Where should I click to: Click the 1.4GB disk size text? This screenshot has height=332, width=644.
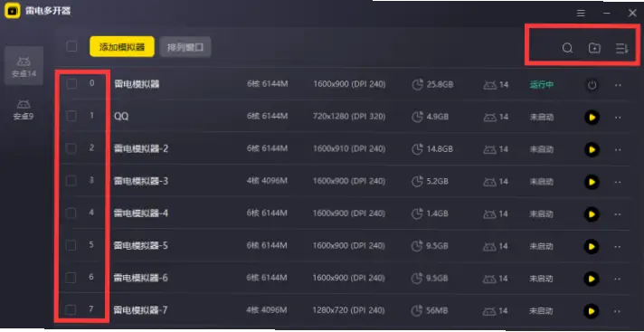(438, 213)
